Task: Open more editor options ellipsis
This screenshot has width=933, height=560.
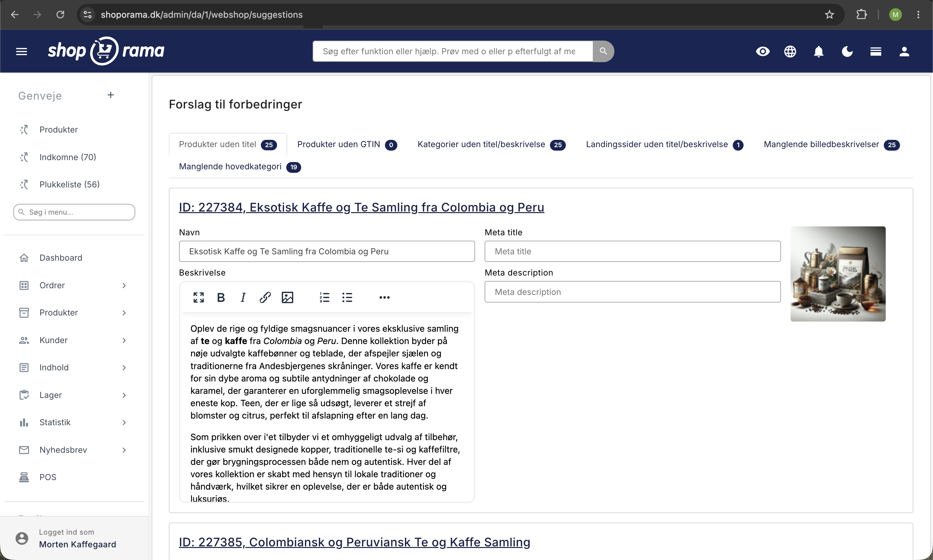Action: [384, 297]
